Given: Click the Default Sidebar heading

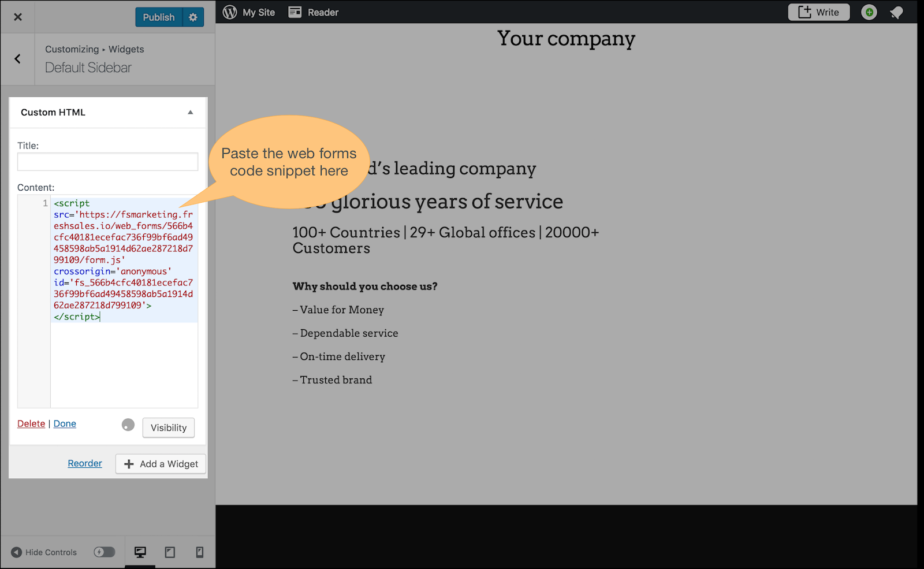Looking at the screenshot, I should coord(88,68).
